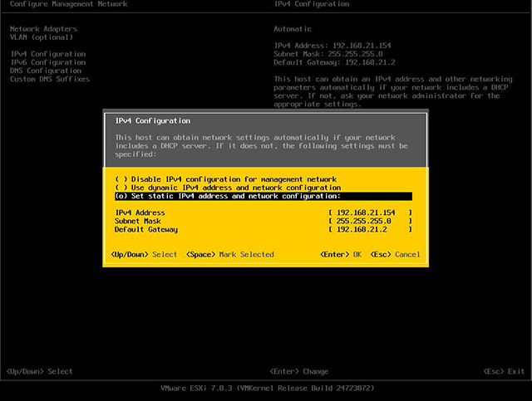This screenshot has height=401, width=532.
Task: Click the VMware ESXi version footer text
Action: [268, 388]
